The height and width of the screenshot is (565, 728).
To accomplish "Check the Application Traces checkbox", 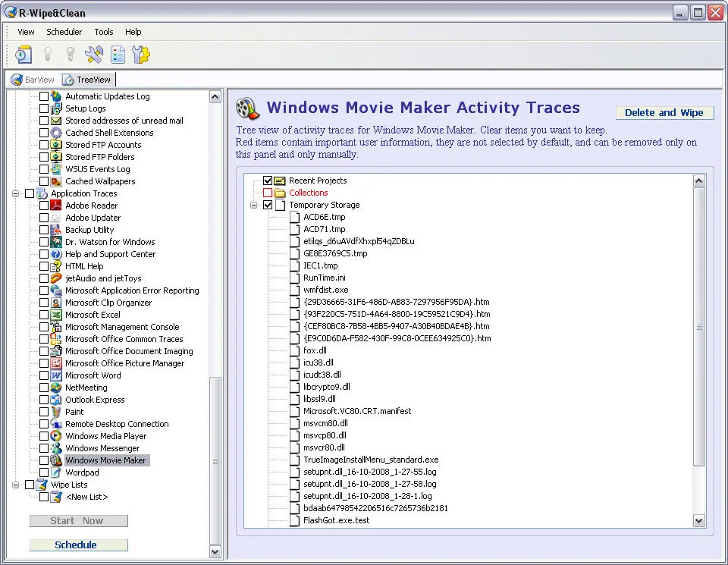I will click(x=30, y=193).
